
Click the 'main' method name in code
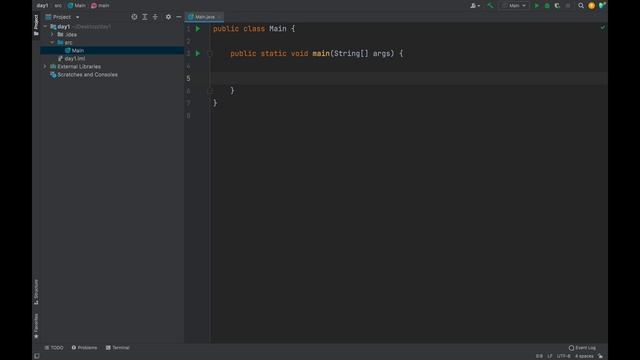321,53
